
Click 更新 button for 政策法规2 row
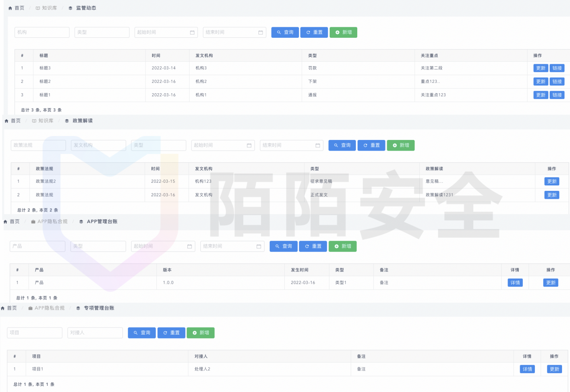pos(552,181)
